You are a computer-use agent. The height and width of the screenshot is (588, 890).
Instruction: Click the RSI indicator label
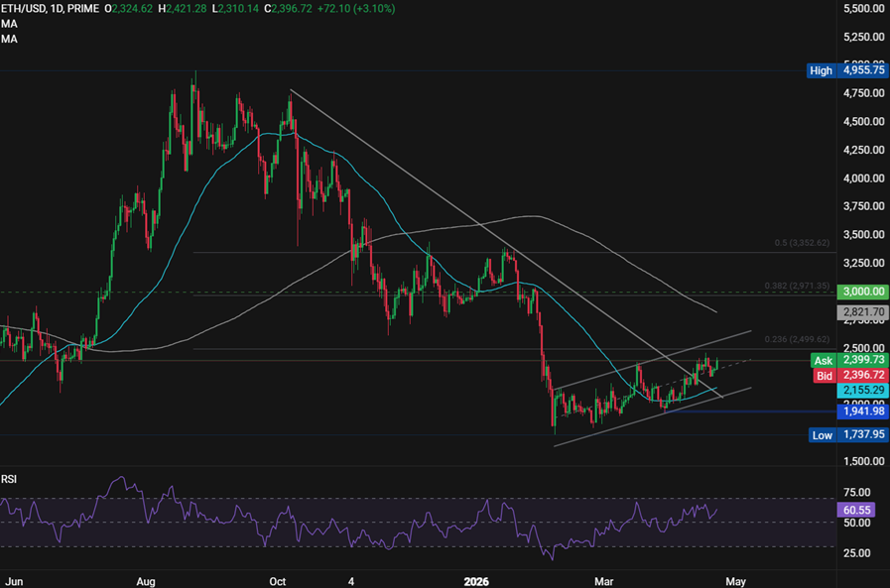(x=10, y=478)
